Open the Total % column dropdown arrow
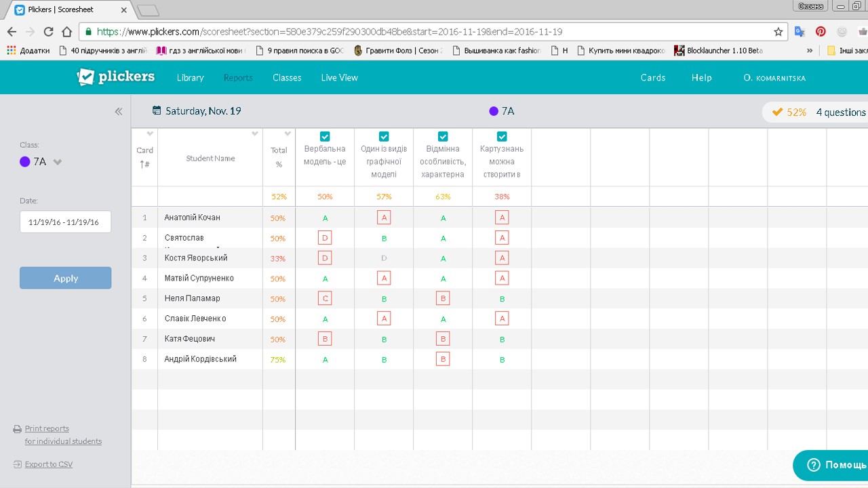Viewport: 868px width, 488px height. [x=288, y=134]
